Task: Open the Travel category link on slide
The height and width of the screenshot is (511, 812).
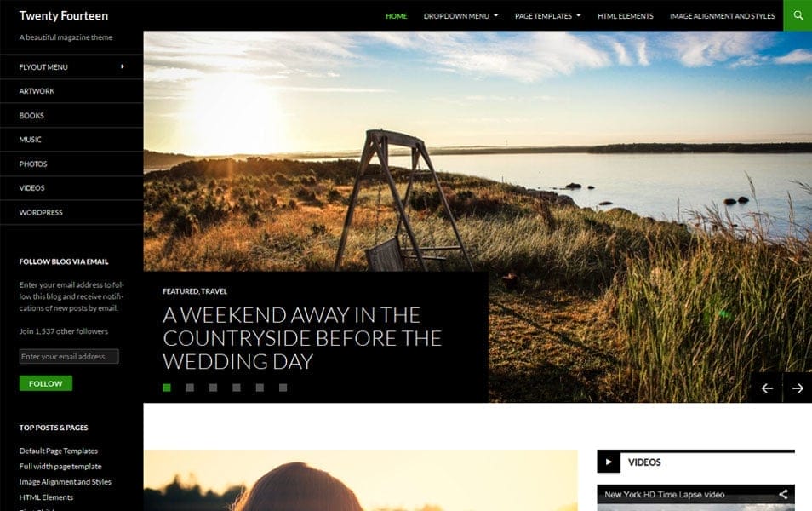Action: (x=214, y=291)
